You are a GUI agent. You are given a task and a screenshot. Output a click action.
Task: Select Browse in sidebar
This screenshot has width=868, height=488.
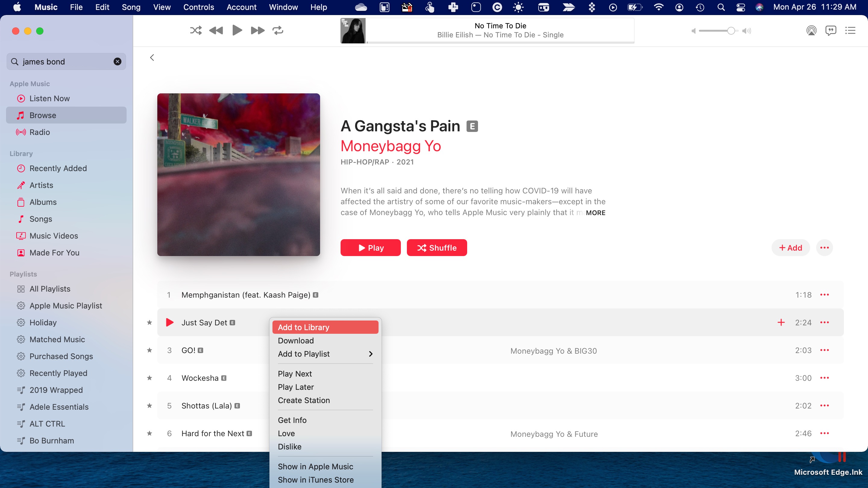tap(66, 115)
